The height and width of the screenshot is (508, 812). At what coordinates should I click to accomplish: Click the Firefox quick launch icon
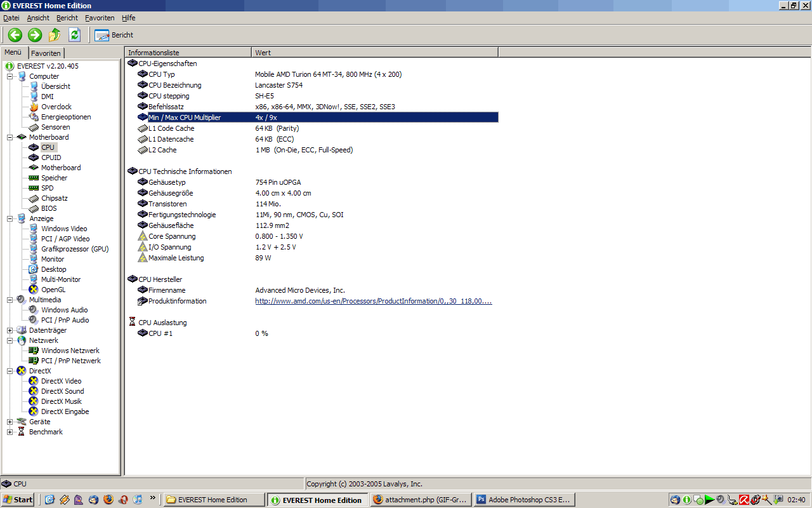tap(108, 500)
